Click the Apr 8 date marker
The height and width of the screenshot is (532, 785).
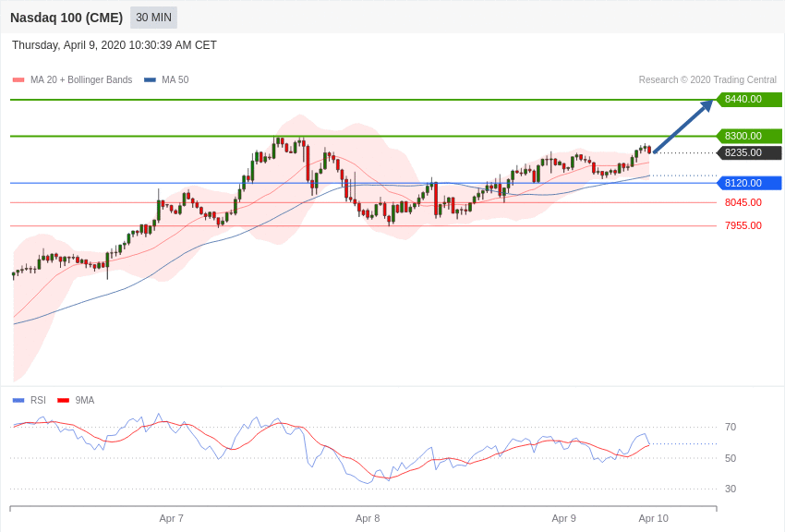coord(368,518)
